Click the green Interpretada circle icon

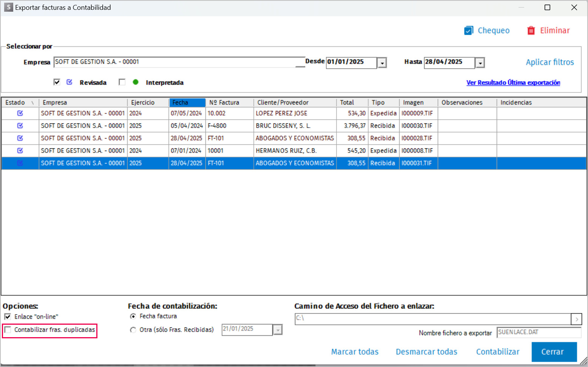(x=136, y=82)
